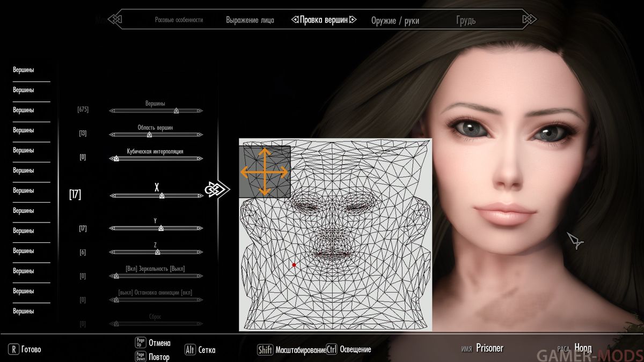Image resolution: width=644 pixels, height=362 pixels.
Task: Click the face wireframe mesh editor
Action: [335, 235]
